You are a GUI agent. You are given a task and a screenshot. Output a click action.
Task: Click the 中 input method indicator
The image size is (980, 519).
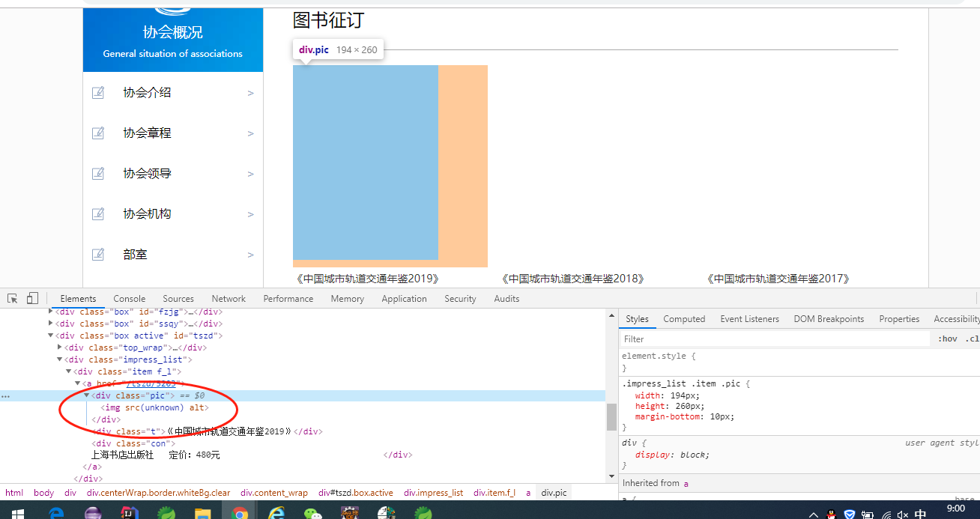pos(921,515)
